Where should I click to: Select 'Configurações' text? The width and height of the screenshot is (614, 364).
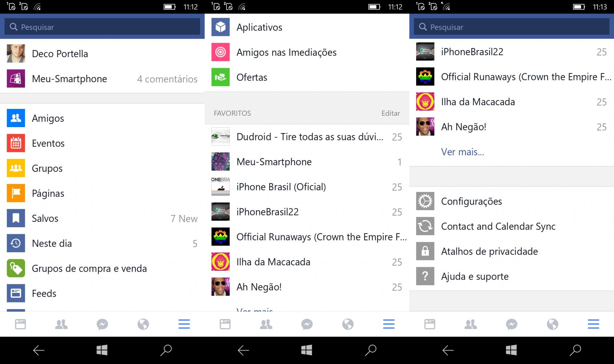click(472, 201)
